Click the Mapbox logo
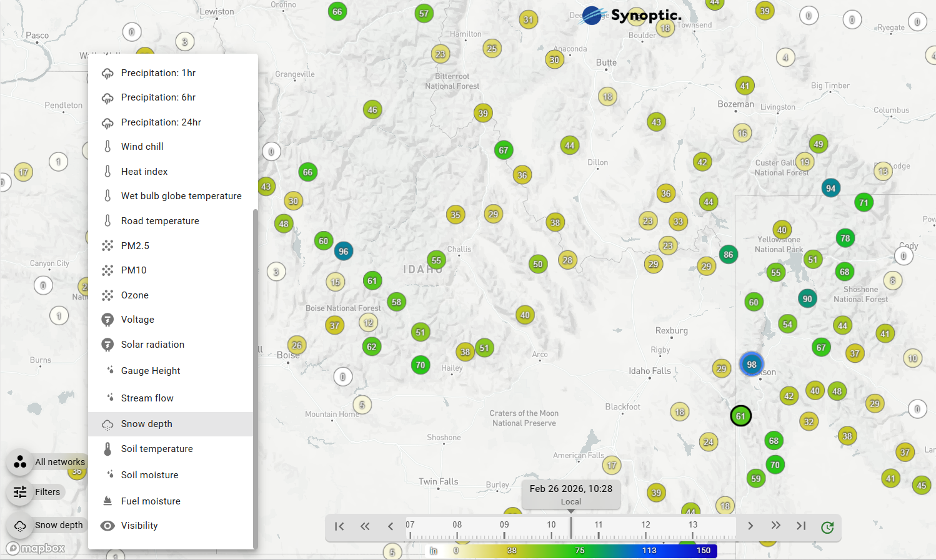936x560 pixels. click(x=36, y=548)
